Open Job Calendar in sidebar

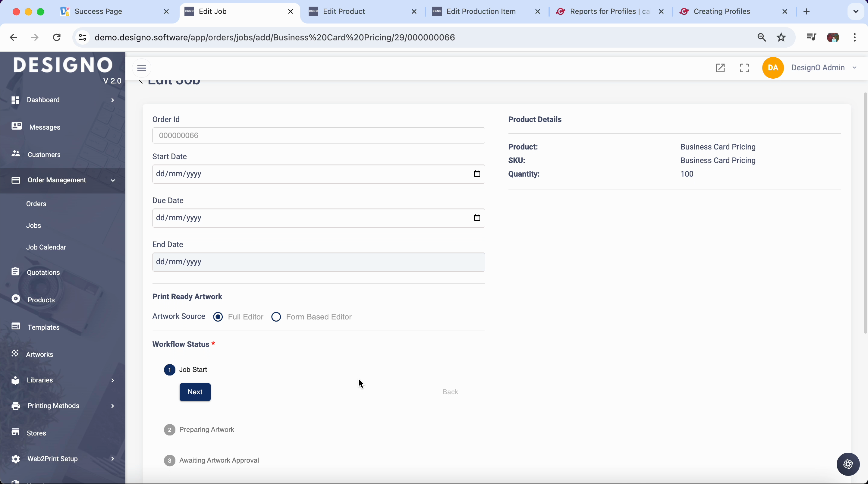[x=46, y=247]
